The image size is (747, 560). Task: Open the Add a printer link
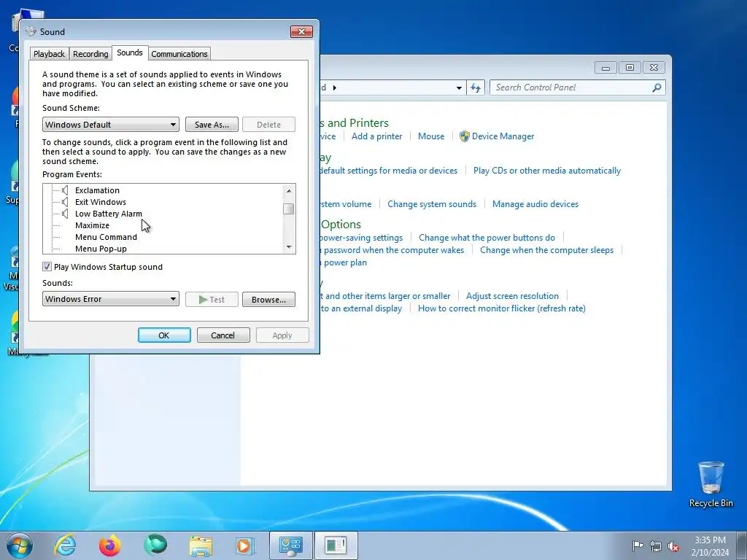pos(377,136)
